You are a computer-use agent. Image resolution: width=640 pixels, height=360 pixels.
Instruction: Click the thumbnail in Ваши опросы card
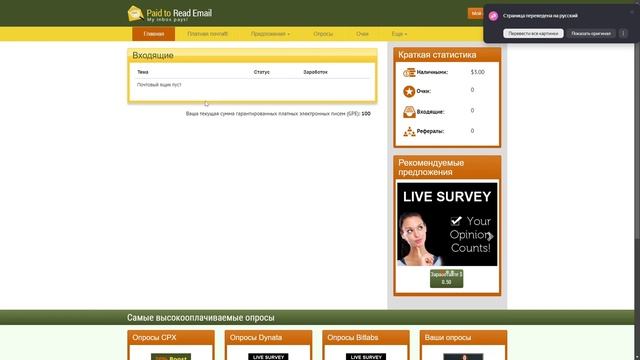[463, 357]
